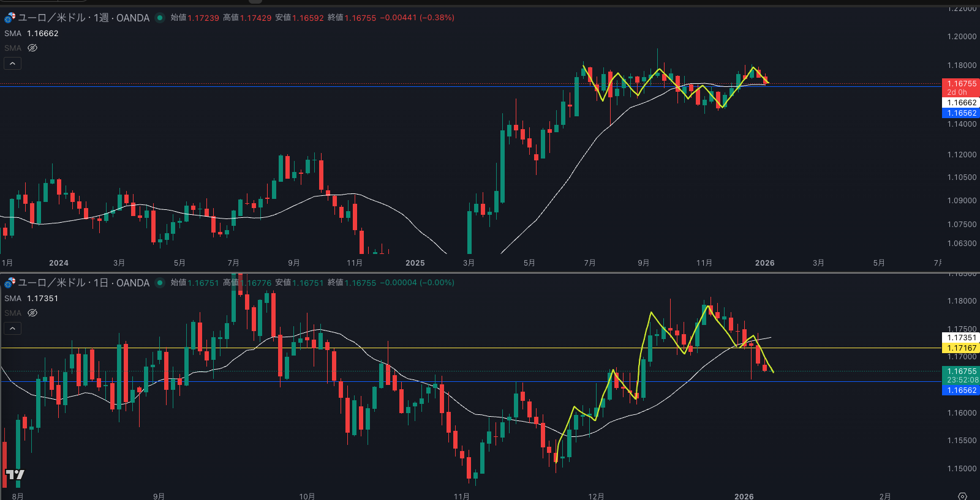The width and height of the screenshot is (980, 500).
Task: Collapse the indicator legend on the weekly chart
Action: pyautogui.click(x=12, y=63)
